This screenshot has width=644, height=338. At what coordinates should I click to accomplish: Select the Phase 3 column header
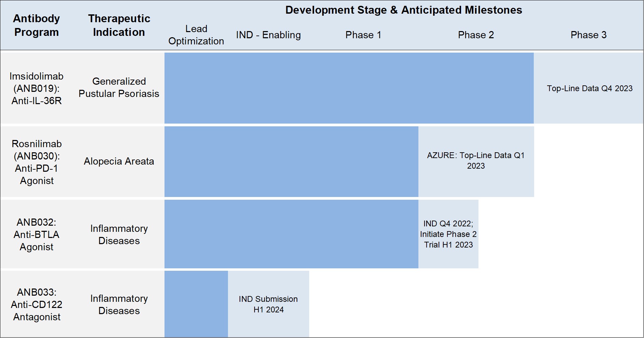(588, 35)
